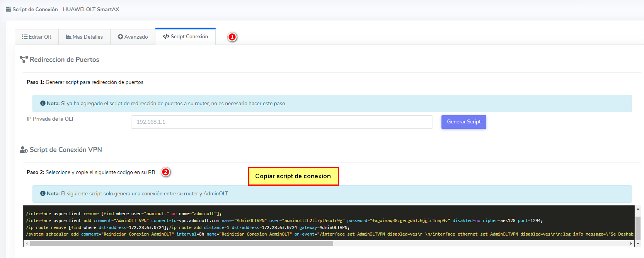Click the down arrow of vertical script scrollbar
644x258 pixels.
point(638,244)
